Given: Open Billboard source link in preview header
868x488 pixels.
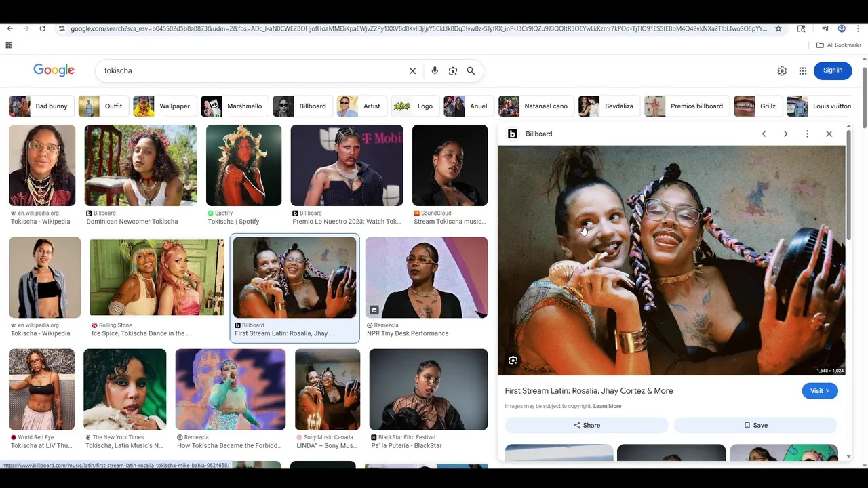Looking at the screenshot, I should pyautogui.click(x=530, y=134).
